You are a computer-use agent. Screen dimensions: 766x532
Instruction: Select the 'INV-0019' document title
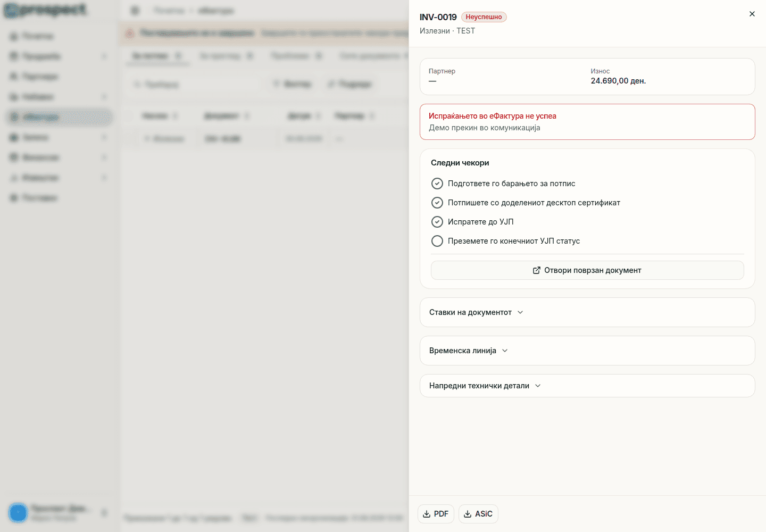(x=438, y=17)
